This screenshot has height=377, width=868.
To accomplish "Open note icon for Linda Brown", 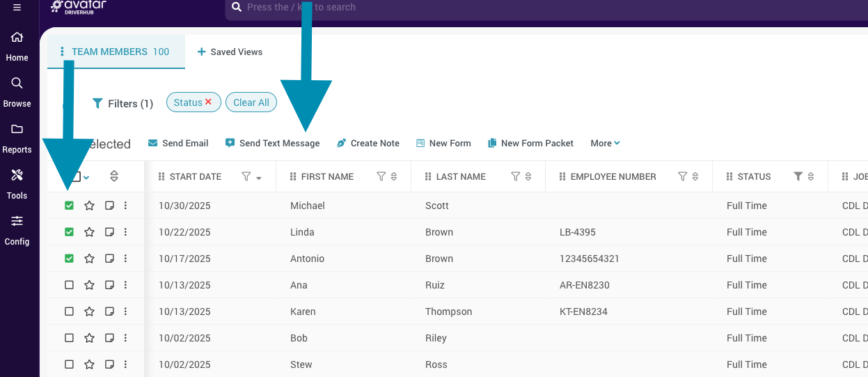I will point(109,232).
